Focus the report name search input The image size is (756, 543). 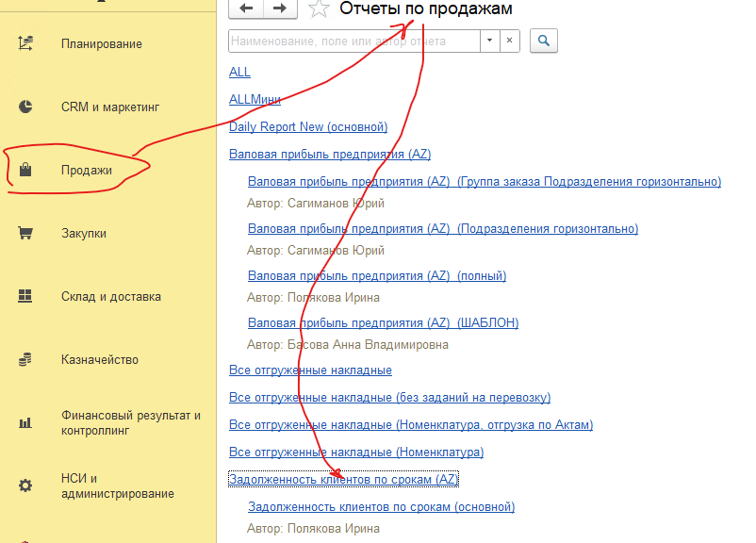(x=353, y=41)
